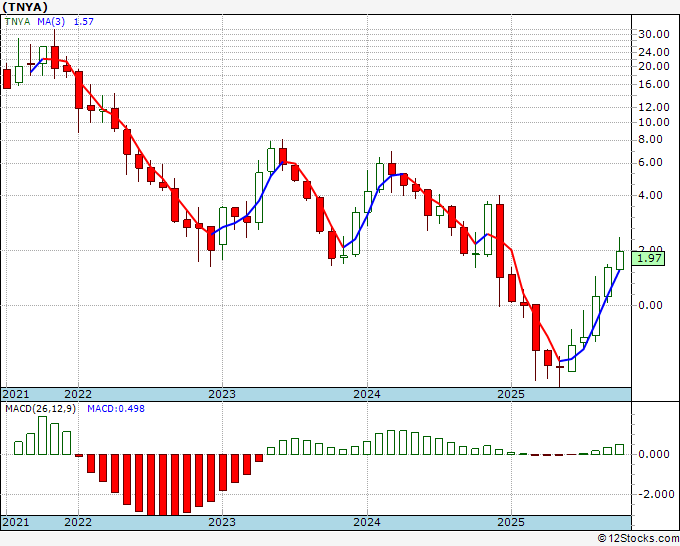Viewport: 680px width, 546px height.
Task: Click the 4.00 price axis label
Action: point(651,195)
